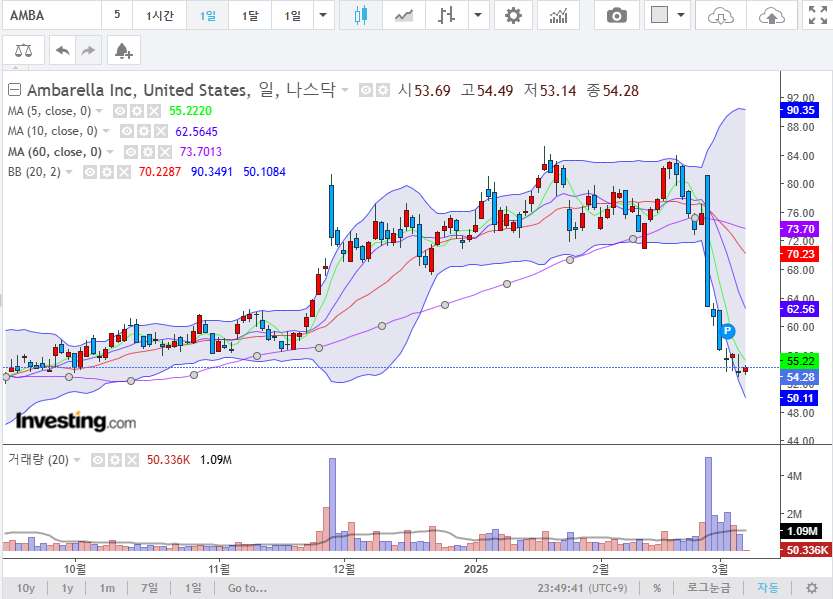This screenshot has height=599, width=833.
Task: Collapse the Ambarella legend box
Action: tap(14, 90)
